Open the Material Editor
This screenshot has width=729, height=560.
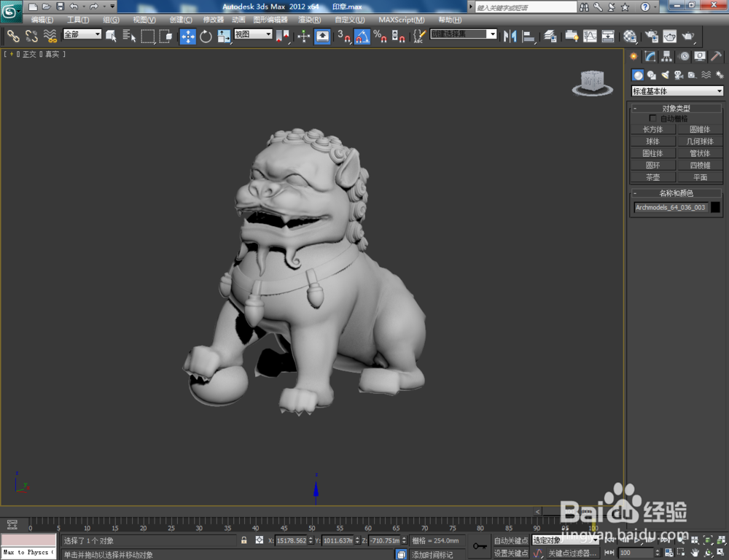coord(630,36)
